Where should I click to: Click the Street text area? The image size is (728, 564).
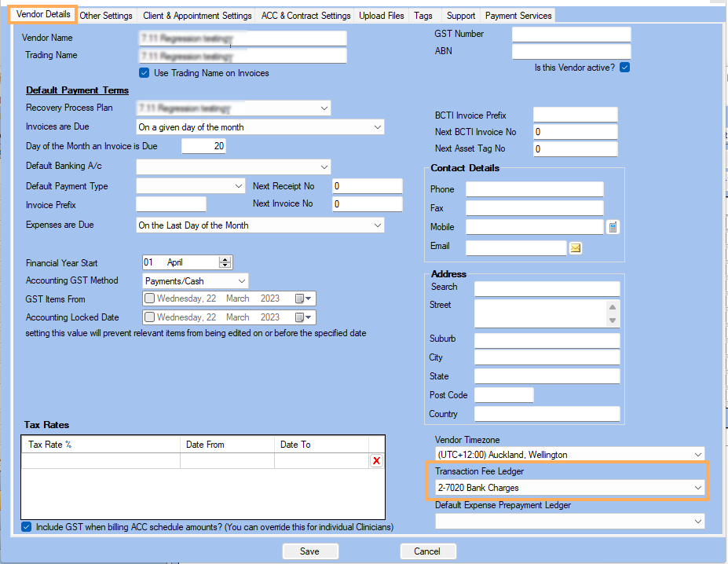coord(541,313)
